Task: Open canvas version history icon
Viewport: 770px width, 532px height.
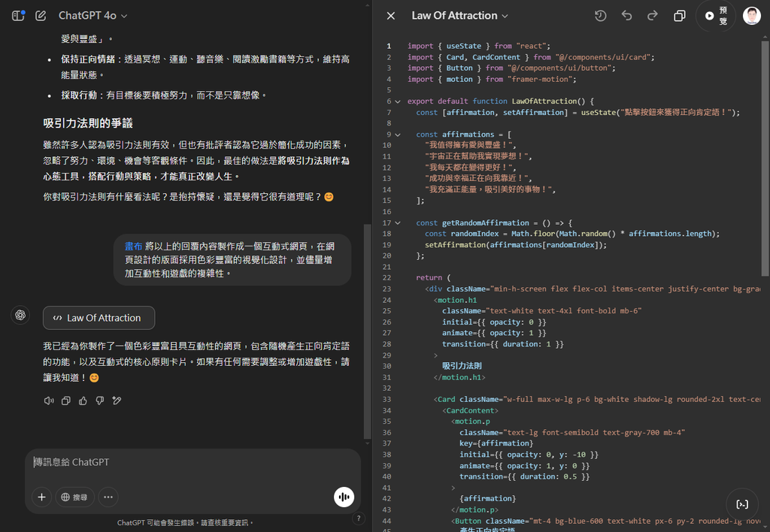Action: [600, 16]
